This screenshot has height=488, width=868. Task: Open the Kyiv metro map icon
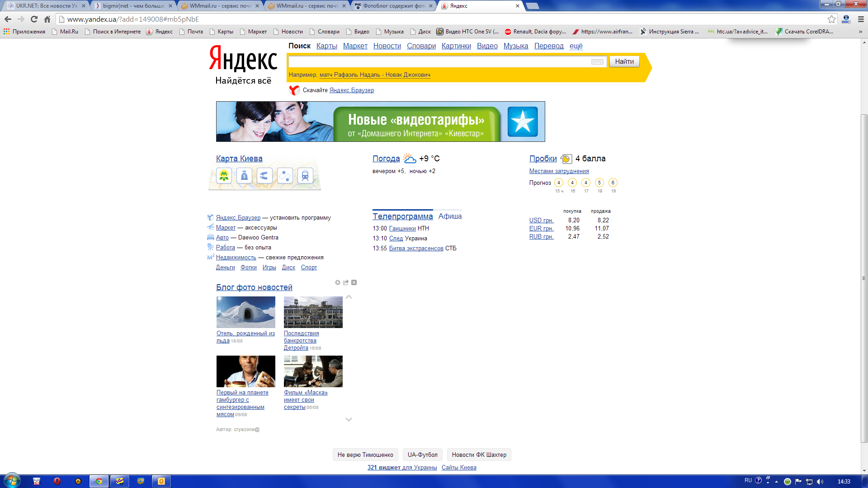pyautogui.click(x=224, y=175)
